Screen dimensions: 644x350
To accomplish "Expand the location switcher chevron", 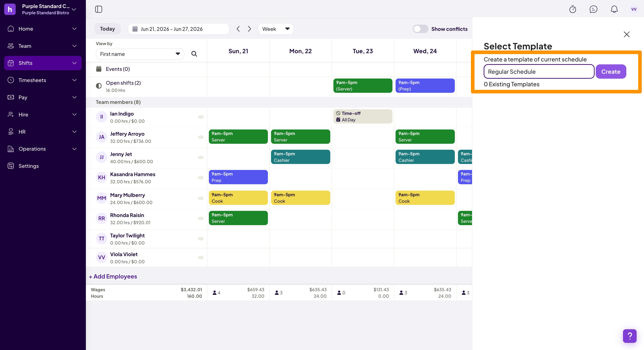I will (x=74, y=9).
